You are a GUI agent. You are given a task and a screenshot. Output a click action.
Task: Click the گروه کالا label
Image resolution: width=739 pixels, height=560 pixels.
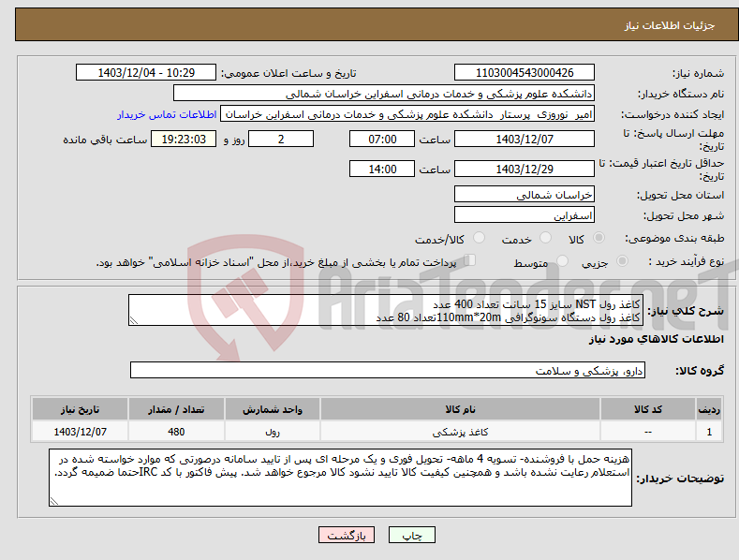click(x=700, y=371)
